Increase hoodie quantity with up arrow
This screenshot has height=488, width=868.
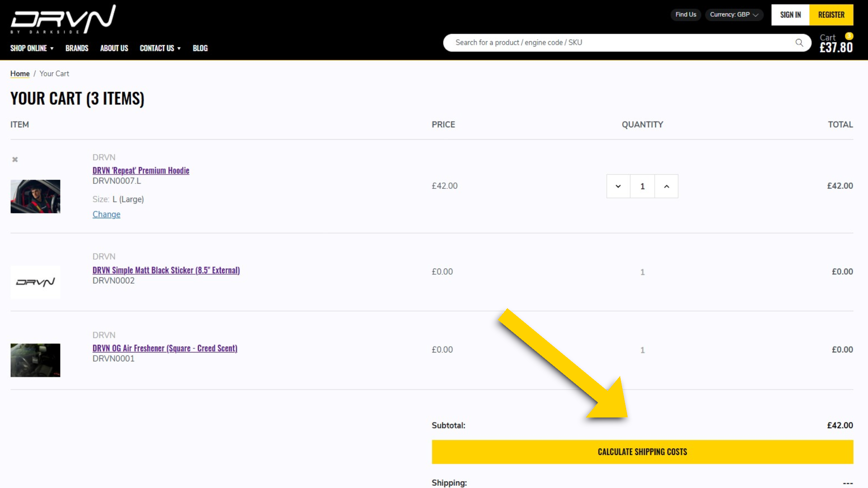coord(666,186)
